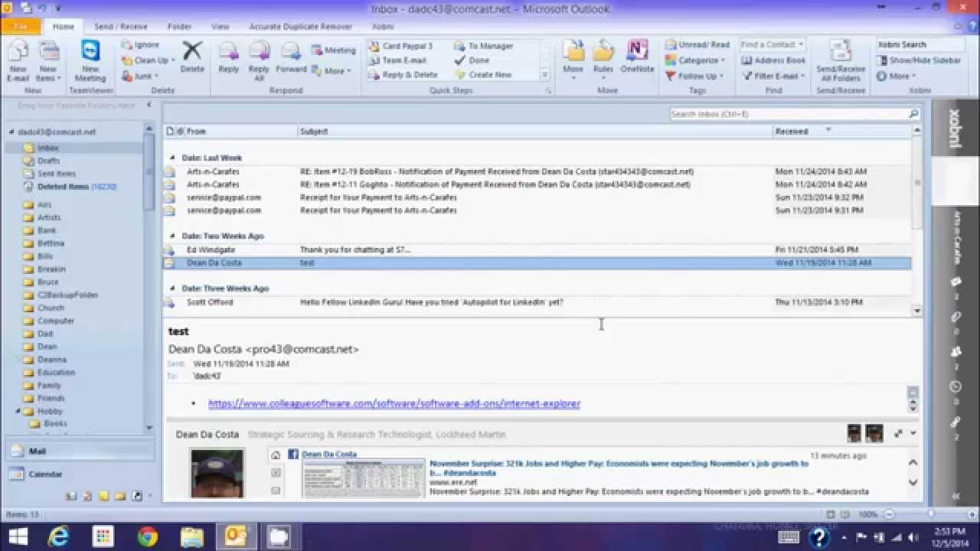Mark message with Done quick step
980x551 pixels.
tap(473, 60)
